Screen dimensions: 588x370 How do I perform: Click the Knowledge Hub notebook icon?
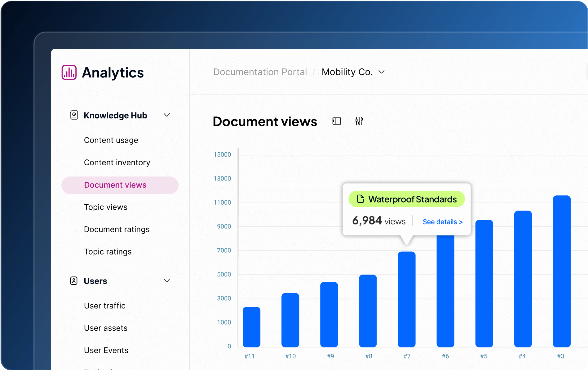click(73, 115)
